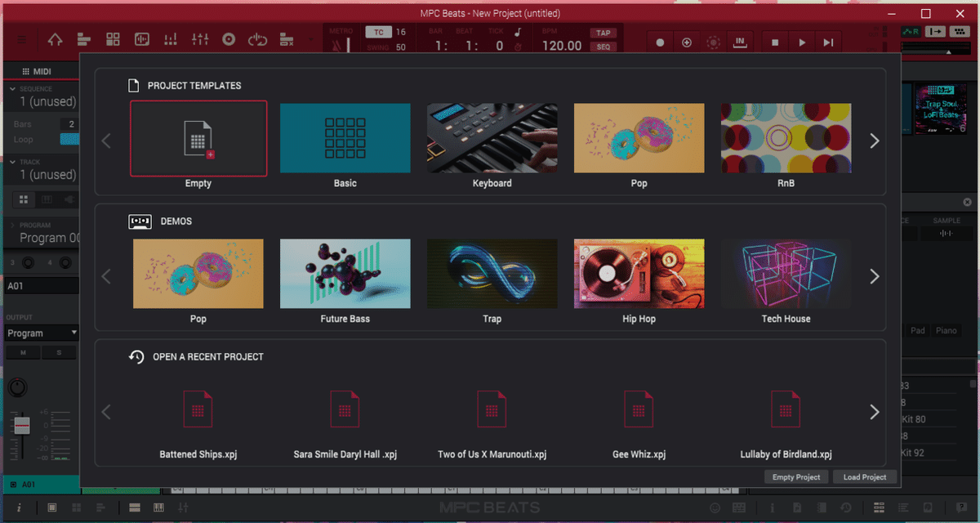The height and width of the screenshot is (523, 980).
Task: Open the hamburger menu in the toolbar
Action: [x=21, y=39]
